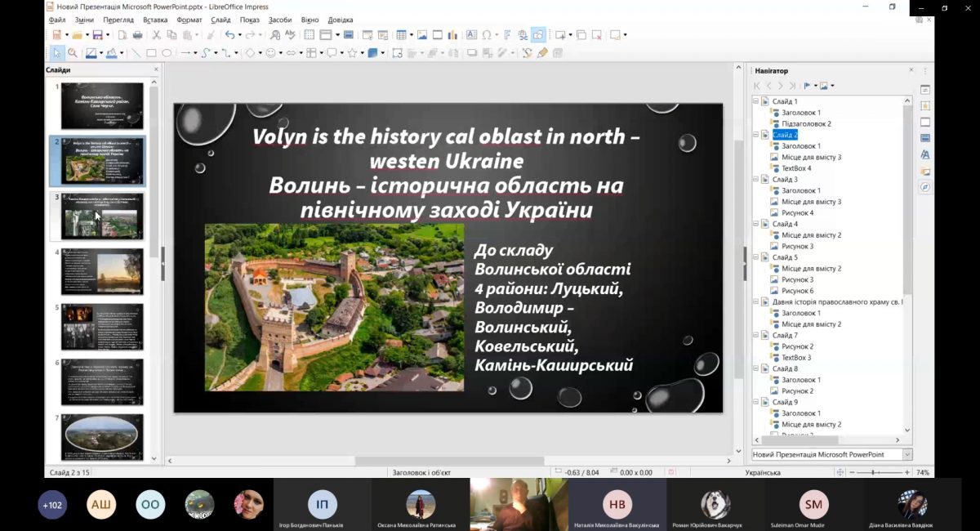Select Рисунок 4 under Слайд 3
The height and width of the screenshot is (531, 980).
click(x=797, y=213)
